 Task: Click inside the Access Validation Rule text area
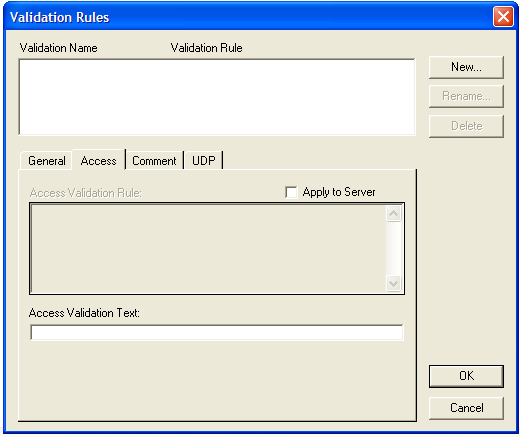[x=208, y=249]
